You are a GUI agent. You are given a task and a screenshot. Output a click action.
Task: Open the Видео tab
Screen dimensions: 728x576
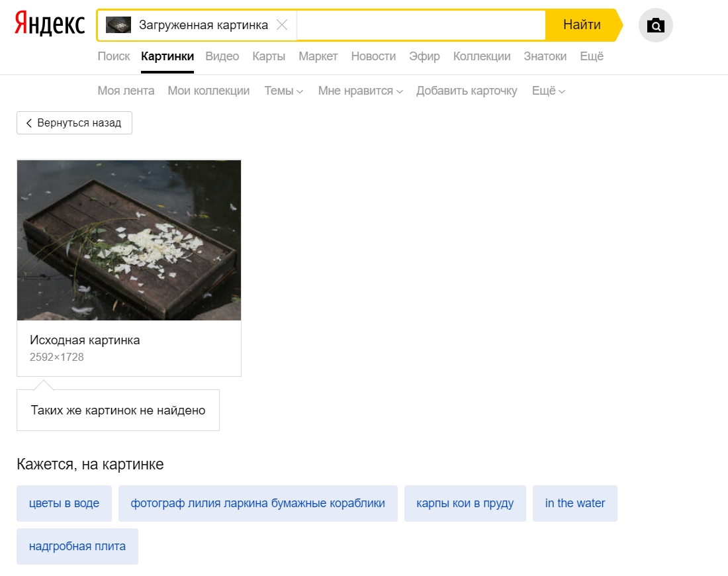pos(222,56)
